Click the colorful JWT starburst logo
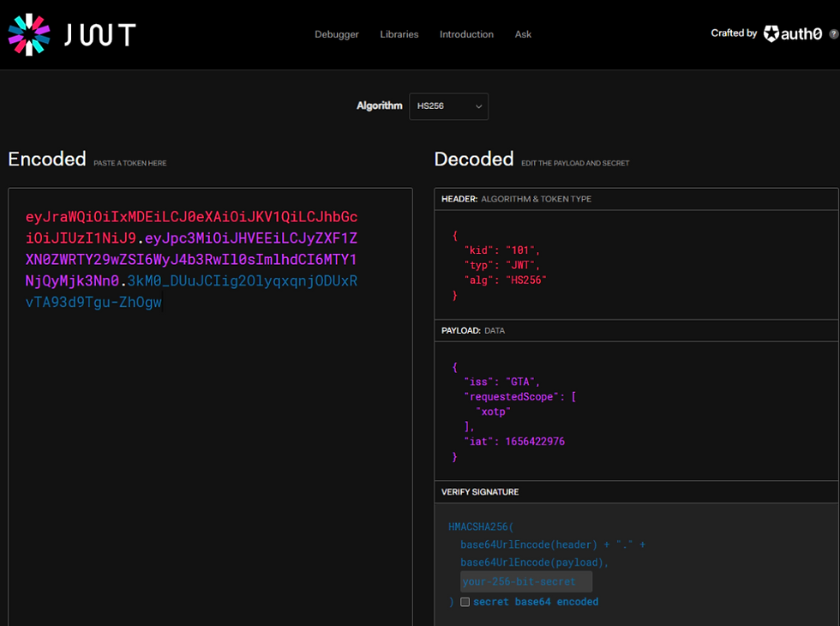 coord(29,35)
